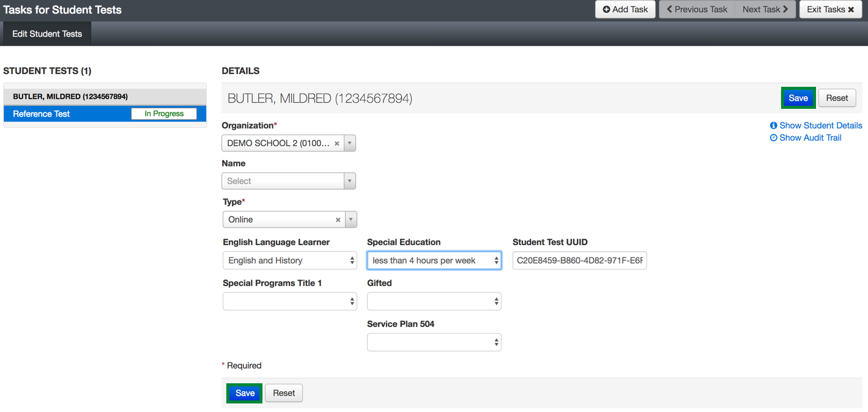Click the clock icon beside Show Audit Trail
868x412 pixels.
(x=773, y=138)
